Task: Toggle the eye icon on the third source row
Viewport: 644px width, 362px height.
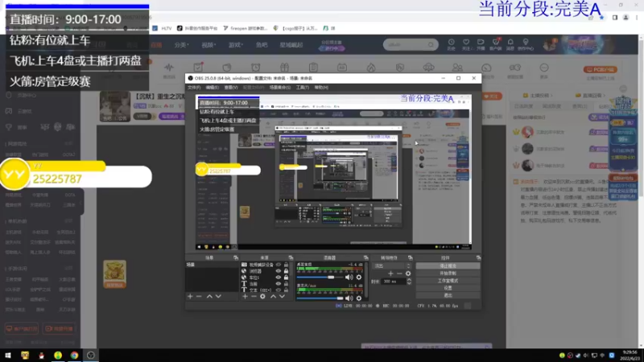Action: point(279,278)
